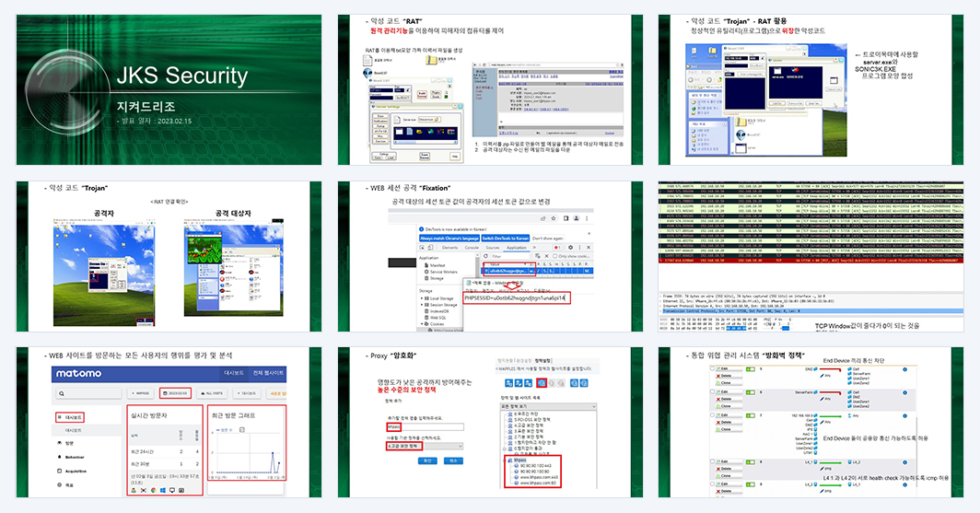
Task: Expand the DevTools more tabs chevron
Action: 534,248
